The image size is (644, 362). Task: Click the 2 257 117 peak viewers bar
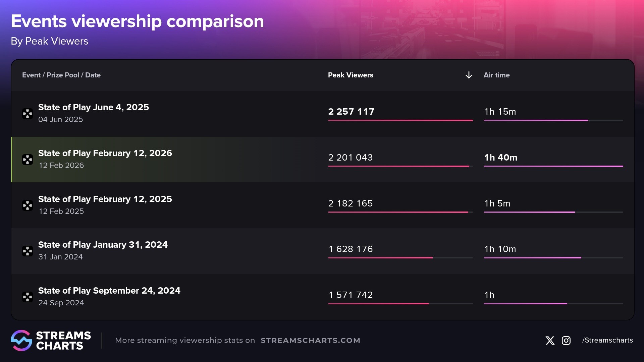(400, 120)
